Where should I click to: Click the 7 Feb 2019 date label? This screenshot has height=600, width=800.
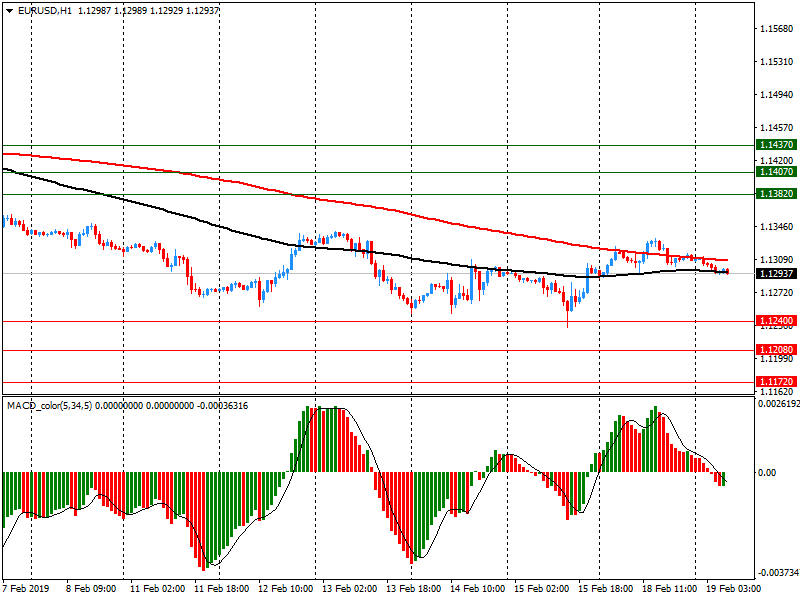27,589
